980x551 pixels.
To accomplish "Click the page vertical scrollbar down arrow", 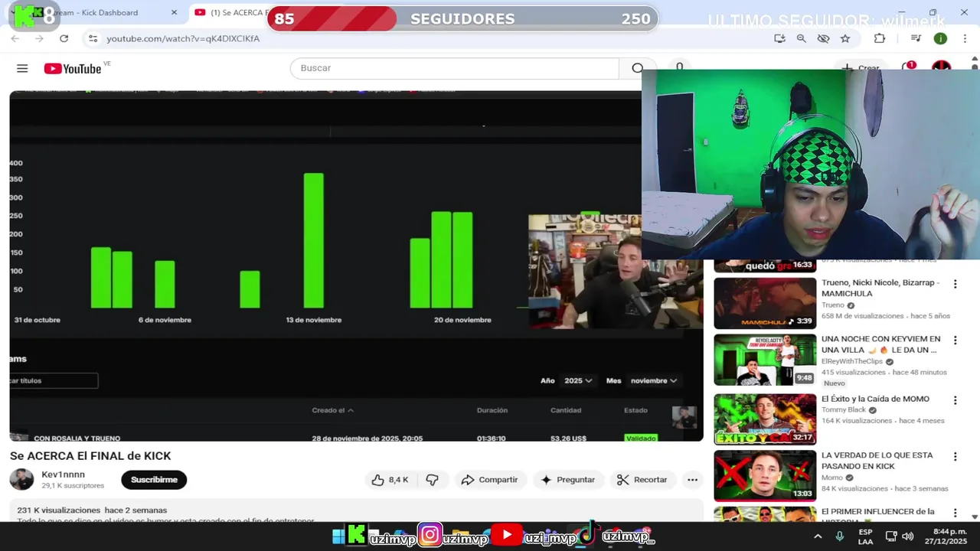I will (974, 517).
